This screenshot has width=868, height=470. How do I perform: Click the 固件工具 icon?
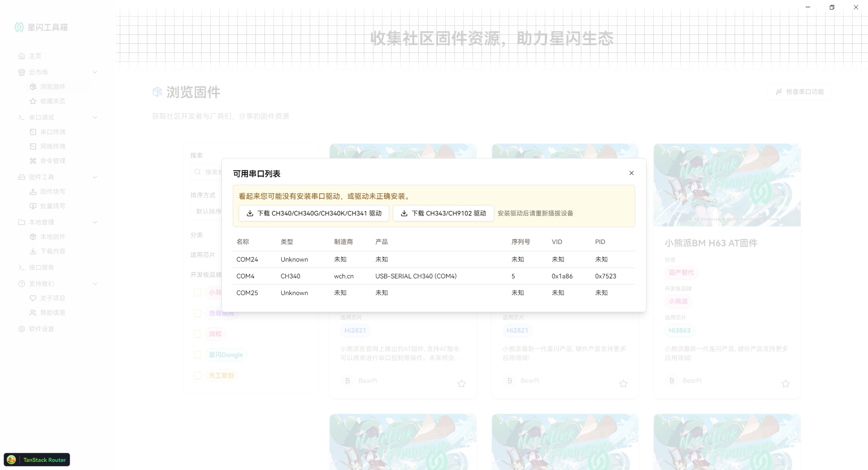click(x=22, y=177)
